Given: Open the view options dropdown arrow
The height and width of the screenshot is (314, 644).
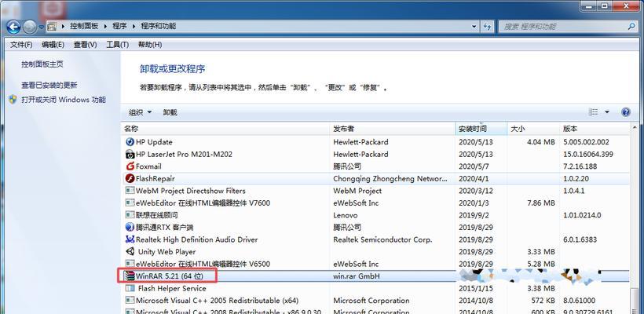Looking at the screenshot, I should click(606, 112).
